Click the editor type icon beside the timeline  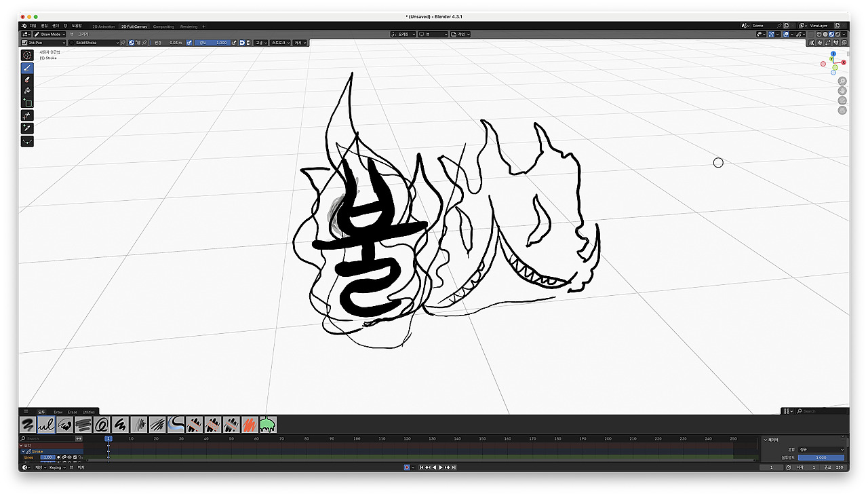coord(24,468)
